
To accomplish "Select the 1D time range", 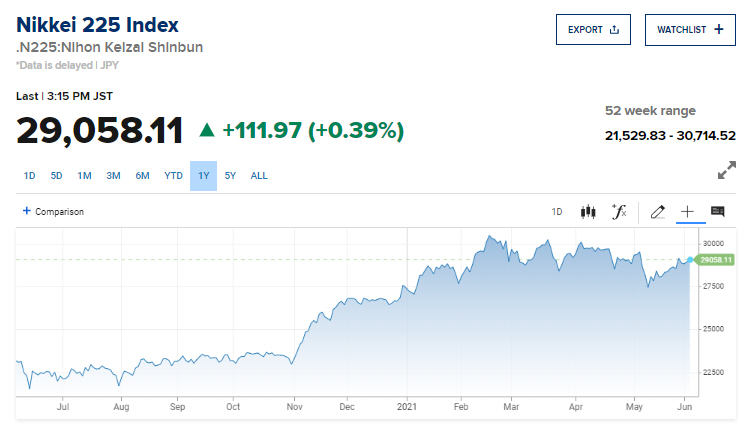I will (x=29, y=176).
